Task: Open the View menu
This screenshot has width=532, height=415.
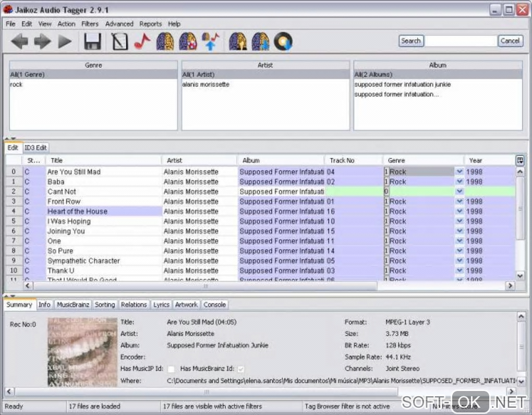Action: pyautogui.click(x=45, y=24)
